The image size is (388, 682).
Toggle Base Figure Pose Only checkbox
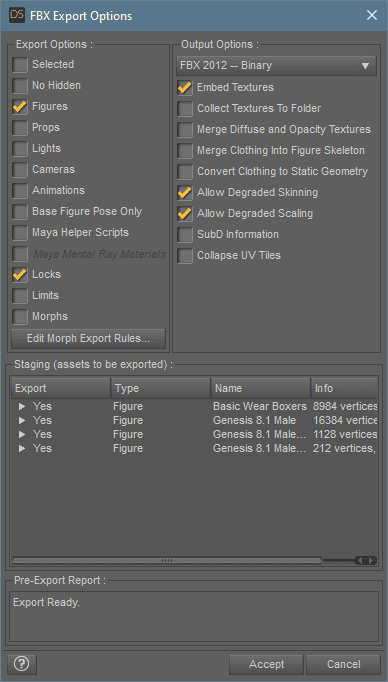pos(20,212)
